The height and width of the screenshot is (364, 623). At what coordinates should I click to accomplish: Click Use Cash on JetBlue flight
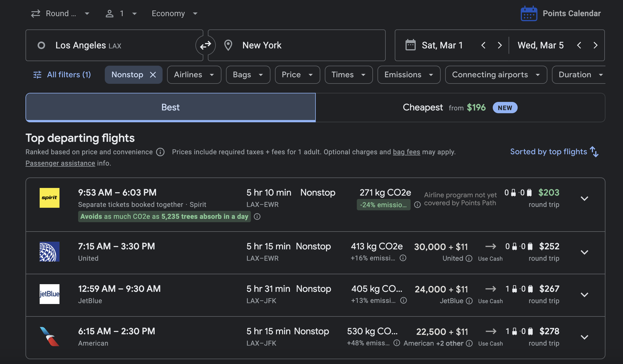pos(490,301)
